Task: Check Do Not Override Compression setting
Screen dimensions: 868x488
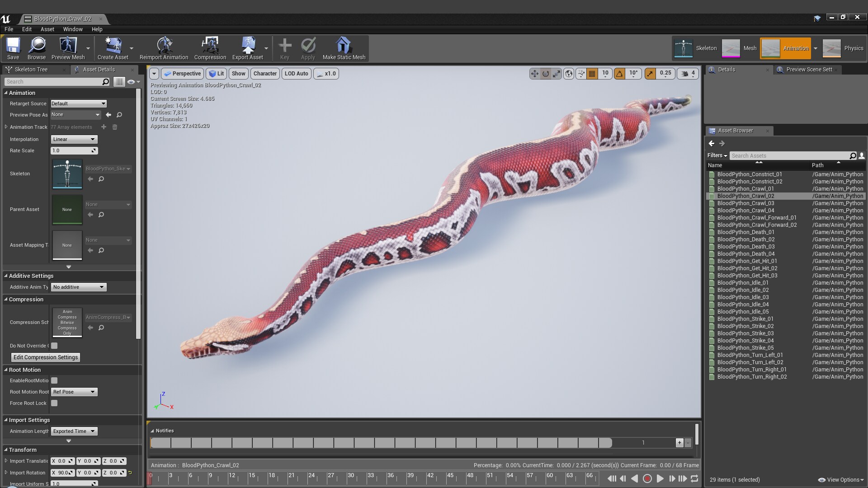Action: [54, 346]
